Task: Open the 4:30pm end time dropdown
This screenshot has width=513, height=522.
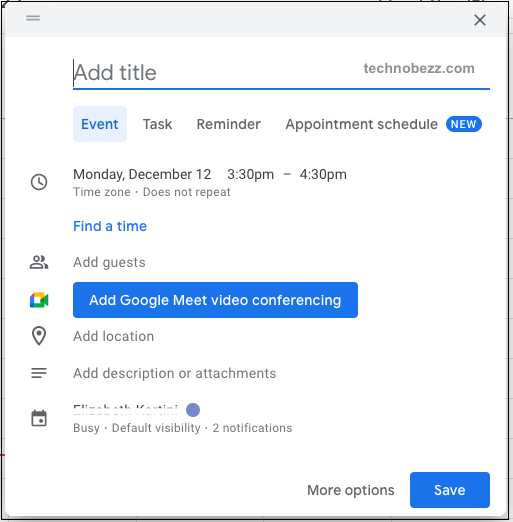Action: (323, 174)
